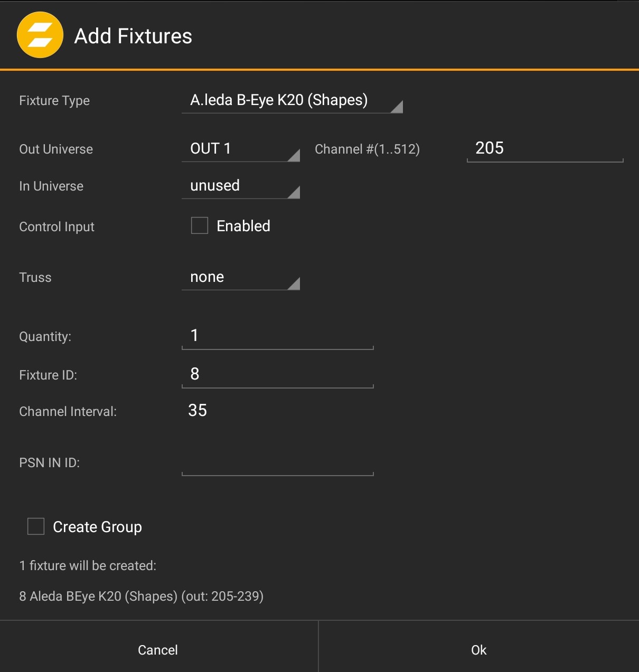Click the Create Group label text

pyautogui.click(x=97, y=527)
